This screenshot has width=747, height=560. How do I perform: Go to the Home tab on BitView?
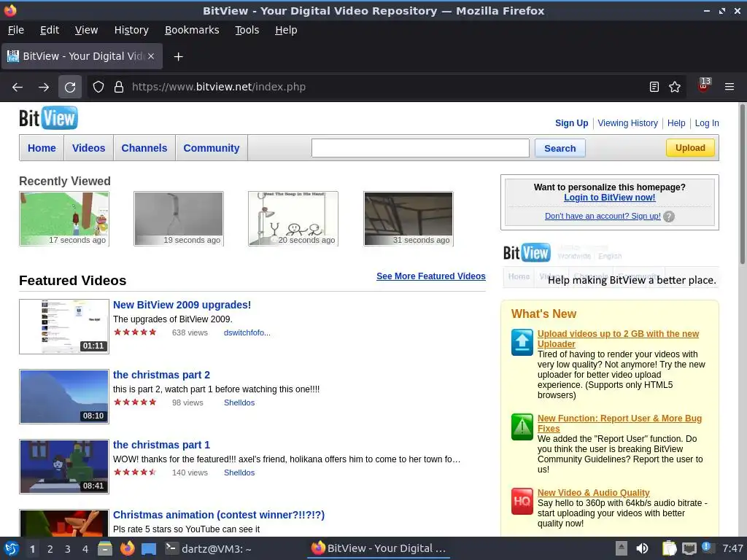pos(42,148)
